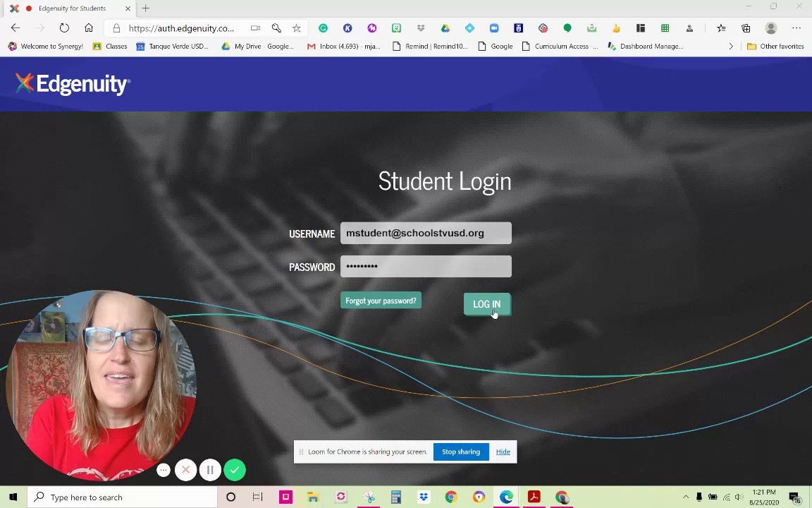Open Microsoft Edge on the taskbar

click(x=506, y=497)
